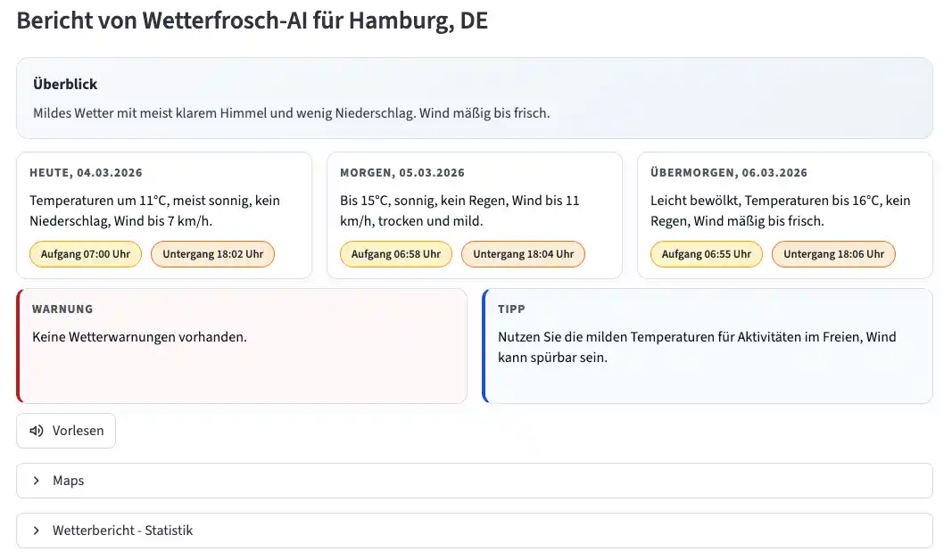Screen dimensions: 952x560
Task: Click the Aufgang 06:55 Uhr badge
Action: coord(707,254)
